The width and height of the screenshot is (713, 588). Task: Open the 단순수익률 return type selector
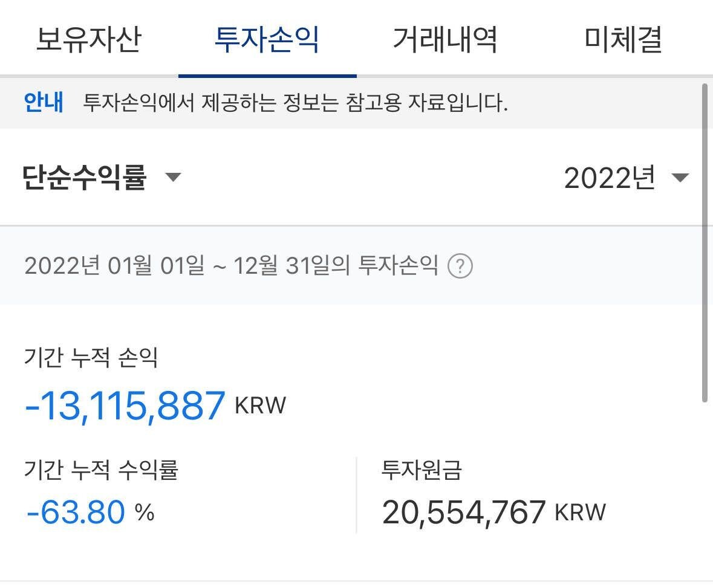tap(97, 177)
